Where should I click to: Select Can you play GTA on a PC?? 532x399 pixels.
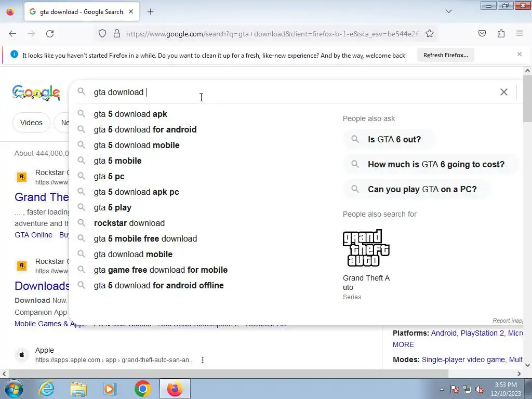[417, 189]
